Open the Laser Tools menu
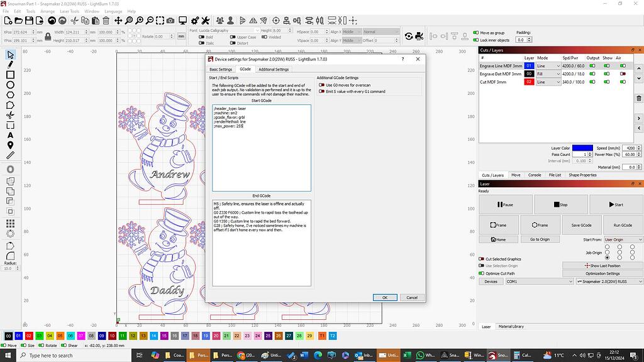This screenshot has height=362, width=644. (70, 11)
